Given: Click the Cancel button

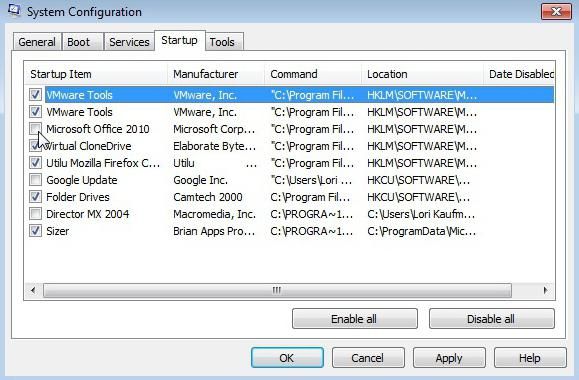Looking at the screenshot, I should point(368,357).
